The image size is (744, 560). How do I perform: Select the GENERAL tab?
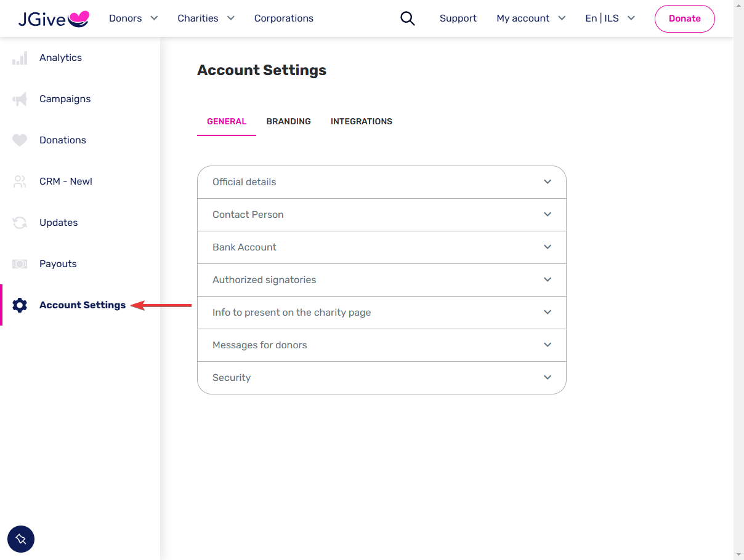[x=227, y=121]
